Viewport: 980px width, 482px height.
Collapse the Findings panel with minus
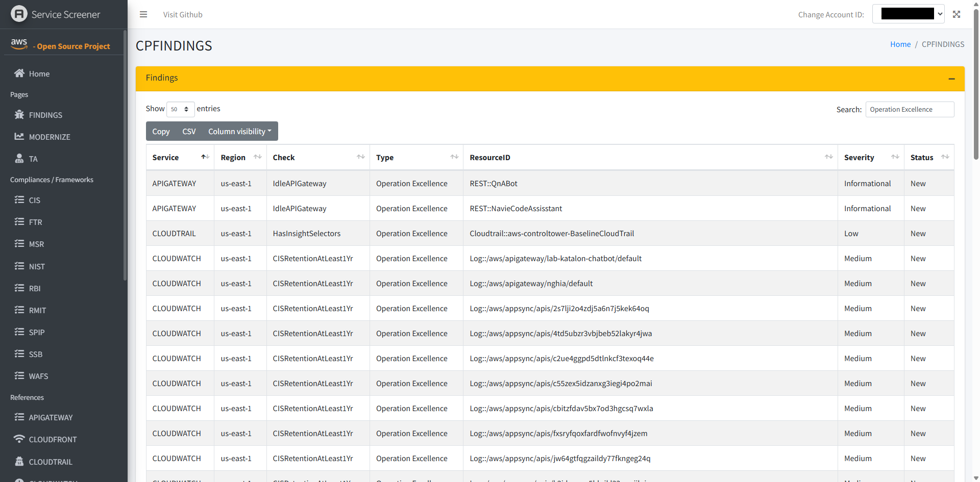[951, 79]
